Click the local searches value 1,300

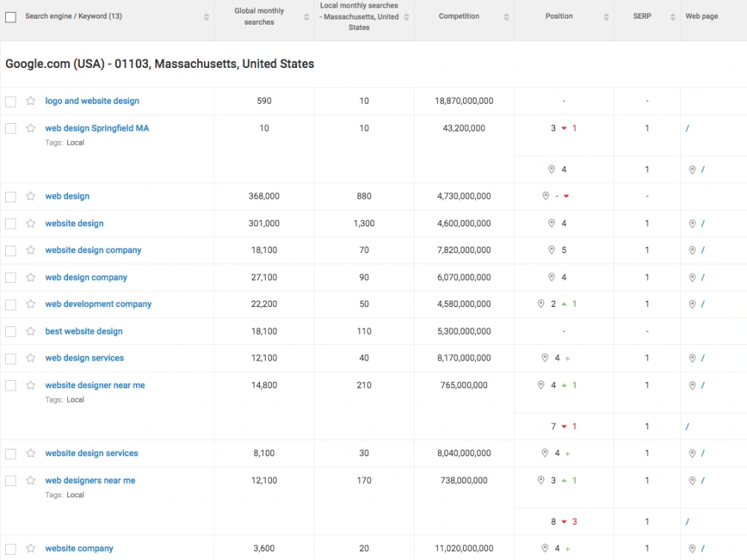(x=364, y=223)
